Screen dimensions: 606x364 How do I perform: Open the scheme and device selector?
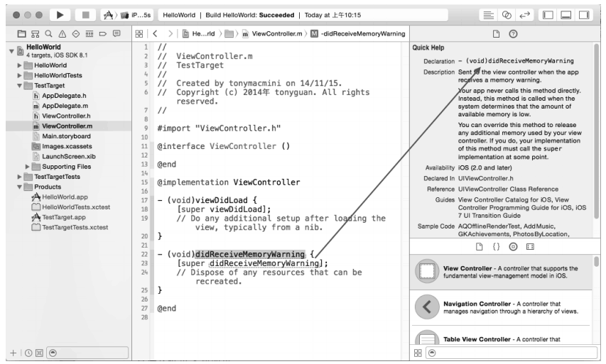pos(128,14)
